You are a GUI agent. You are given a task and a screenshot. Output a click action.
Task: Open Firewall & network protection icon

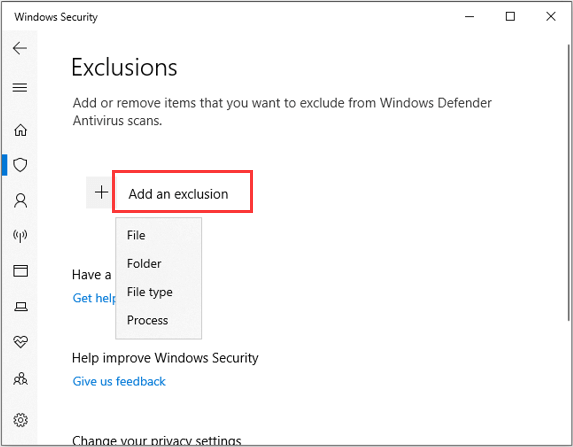click(20, 236)
